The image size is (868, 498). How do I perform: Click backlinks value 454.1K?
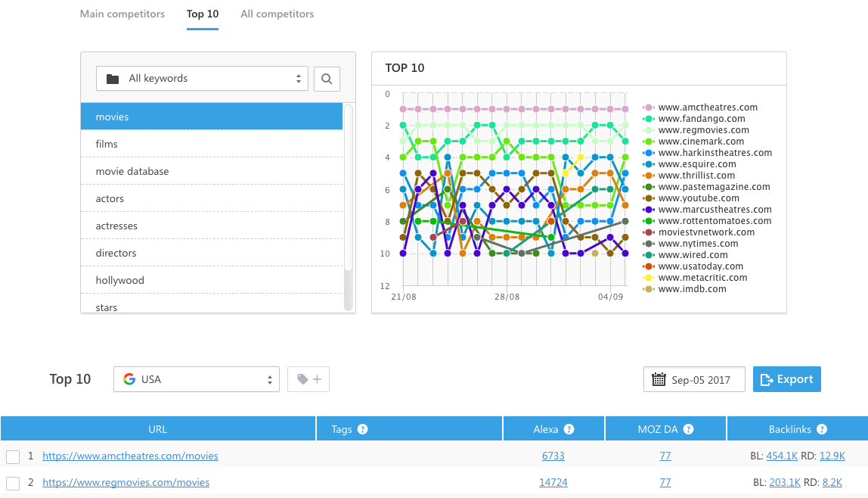pos(782,456)
